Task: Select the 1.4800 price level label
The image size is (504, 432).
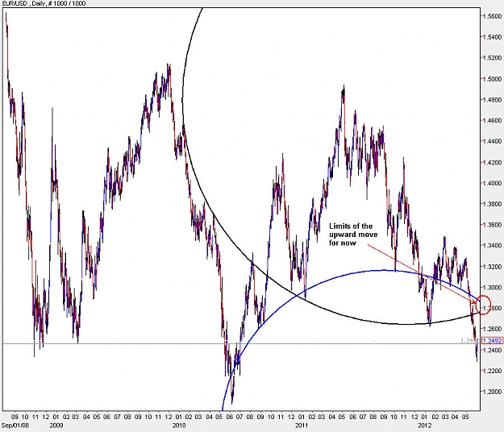Action: [x=493, y=100]
